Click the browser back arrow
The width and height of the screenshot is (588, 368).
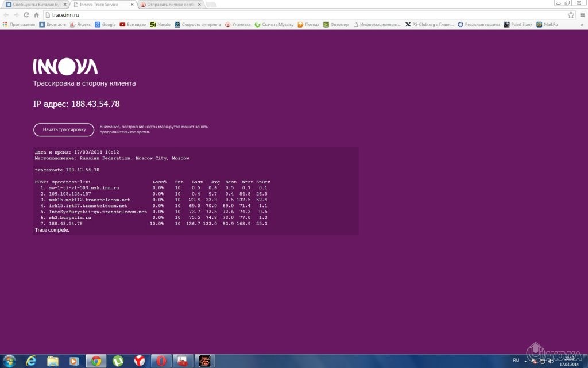6,15
